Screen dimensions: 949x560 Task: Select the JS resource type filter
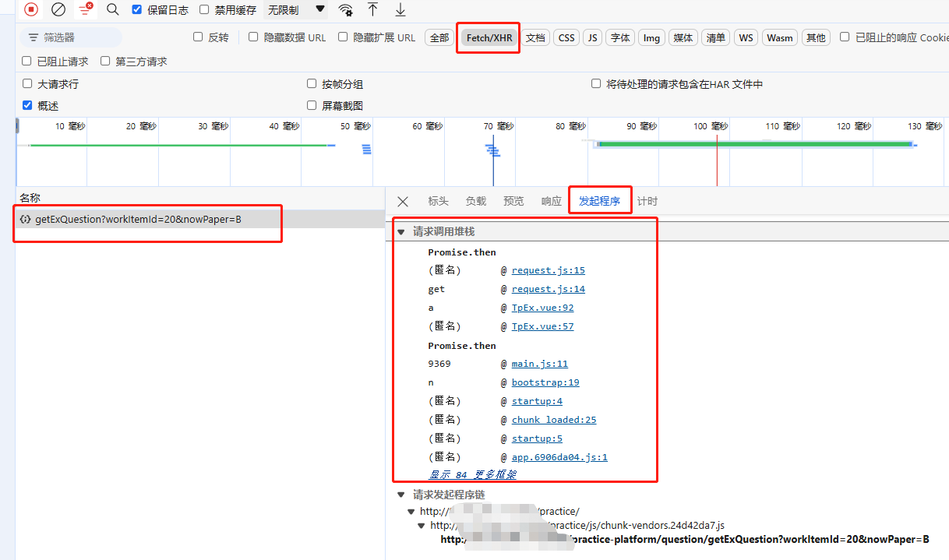(593, 37)
